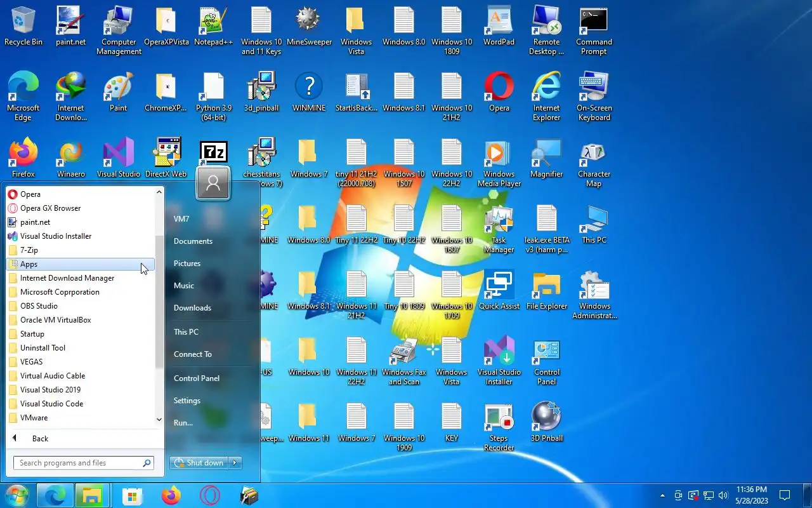Open the Internet Download Manager desktop icon
This screenshot has width=812, height=508.
(71, 97)
